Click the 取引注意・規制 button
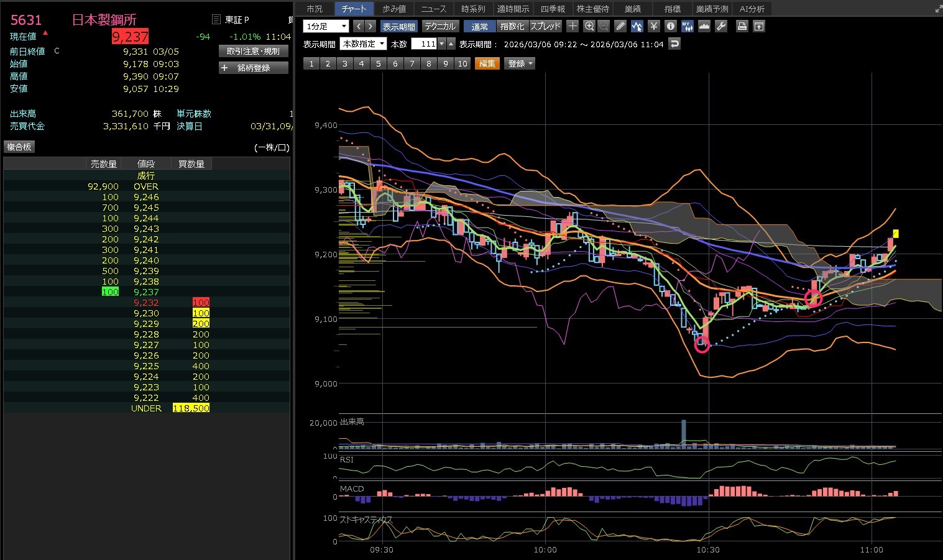This screenshot has width=943, height=560. 254,51
